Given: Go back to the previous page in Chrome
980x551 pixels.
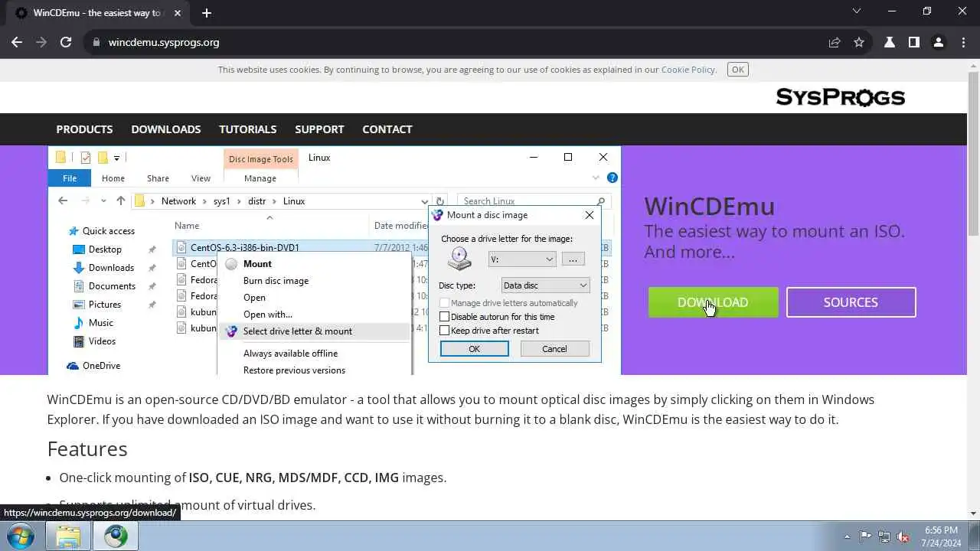Looking at the screenshot, I should (17, 42).
